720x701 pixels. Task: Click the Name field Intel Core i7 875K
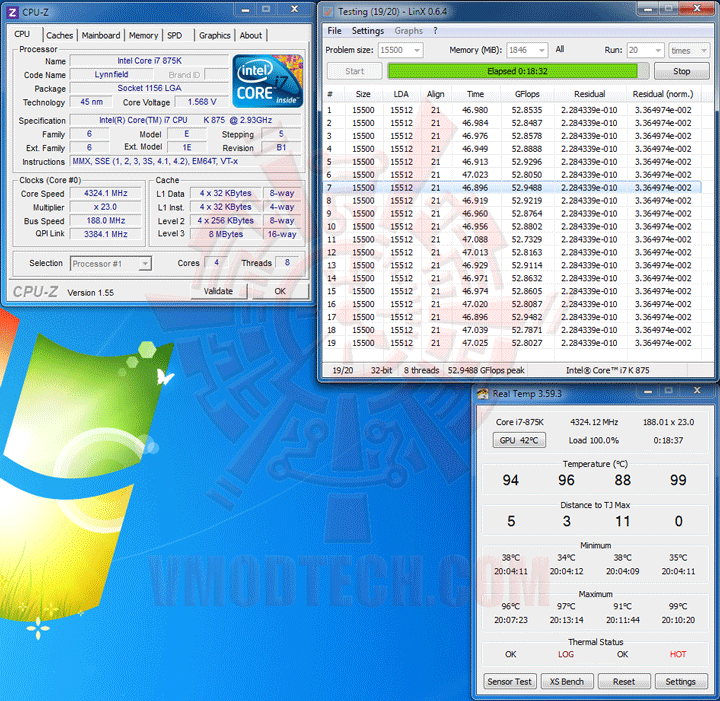[x=149, y=61]
